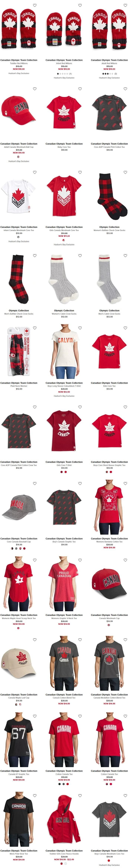
Task: Tap the heart on Baby Core Tee
Action: point(80,89)
